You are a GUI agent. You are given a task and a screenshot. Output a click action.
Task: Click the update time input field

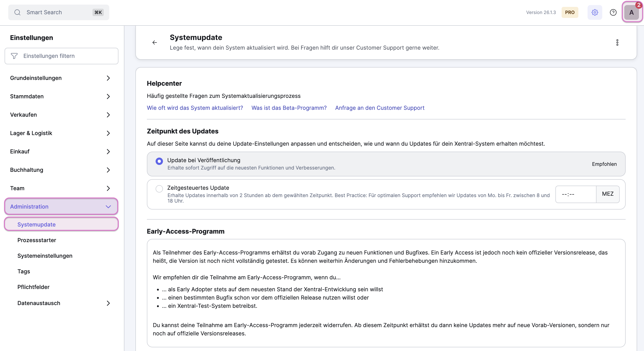576,194
